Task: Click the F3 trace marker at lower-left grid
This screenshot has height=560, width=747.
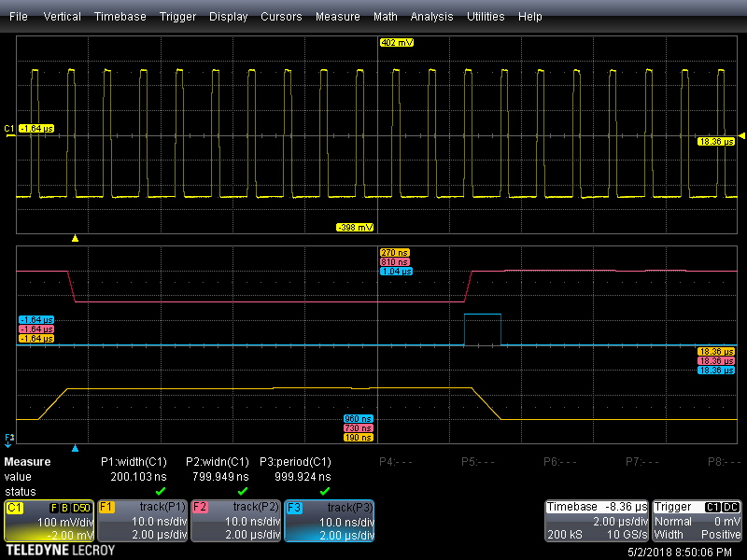Action: click(9, 437)
